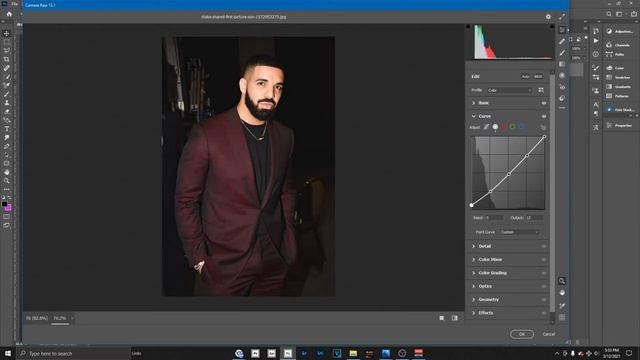Toggle visibility of Color Mixer edits
The image size is (640, 360).
pyautogui.click(x=544, y=260)
